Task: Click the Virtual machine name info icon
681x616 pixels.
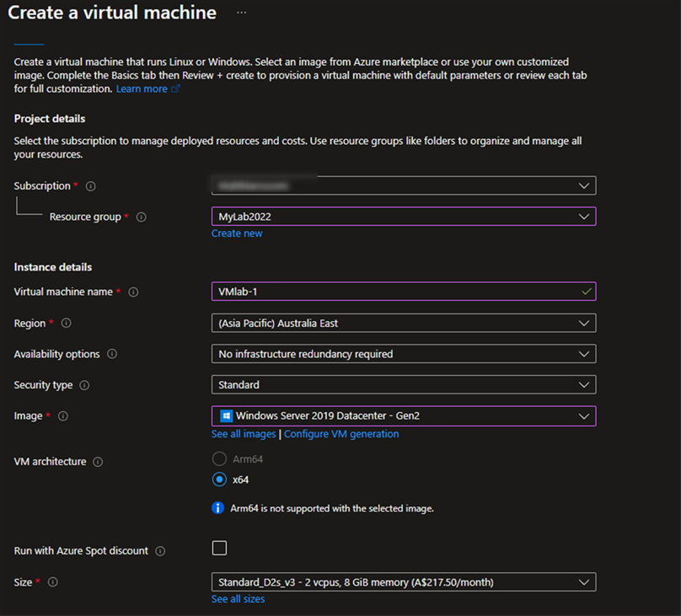Action: [133, 292]
